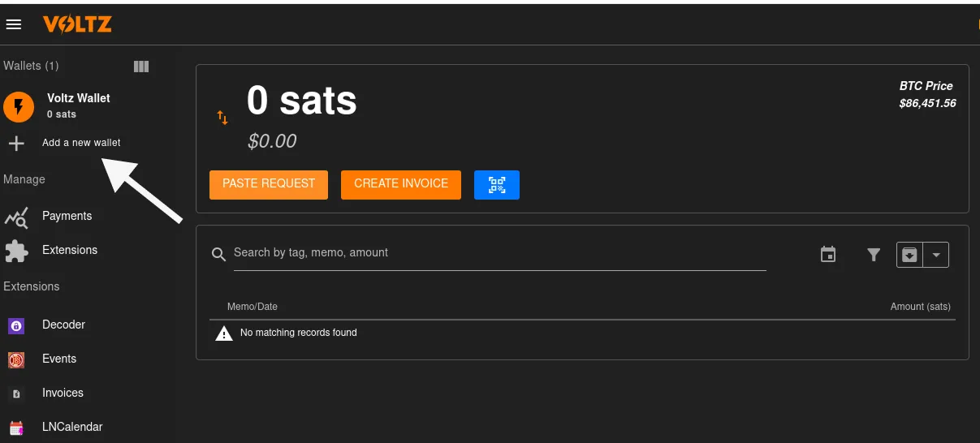Open the Invoices extension
Viewport: 980px width, 443px height.
pyautogui.click(x=63, y=393)
